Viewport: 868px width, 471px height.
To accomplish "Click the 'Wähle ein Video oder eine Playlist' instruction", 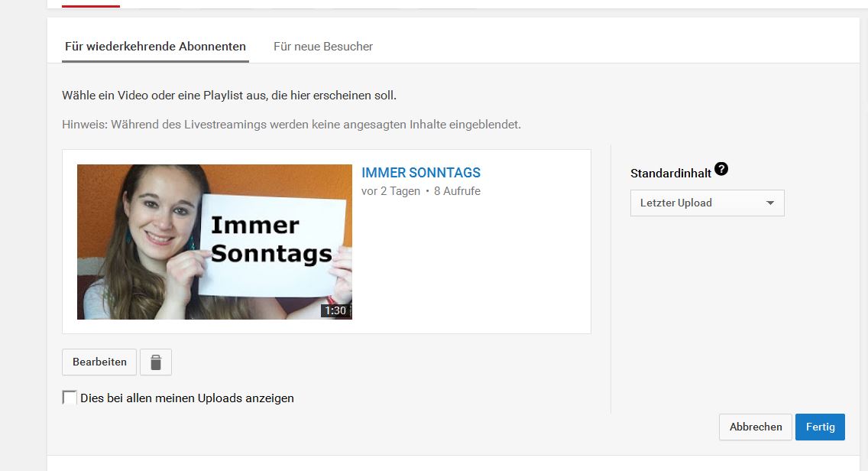I will 229,96.
